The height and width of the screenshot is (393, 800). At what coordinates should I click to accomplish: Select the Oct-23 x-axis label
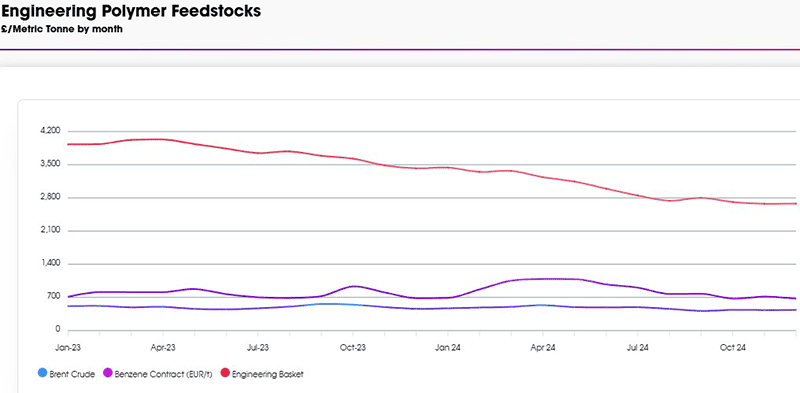[353, 348]
